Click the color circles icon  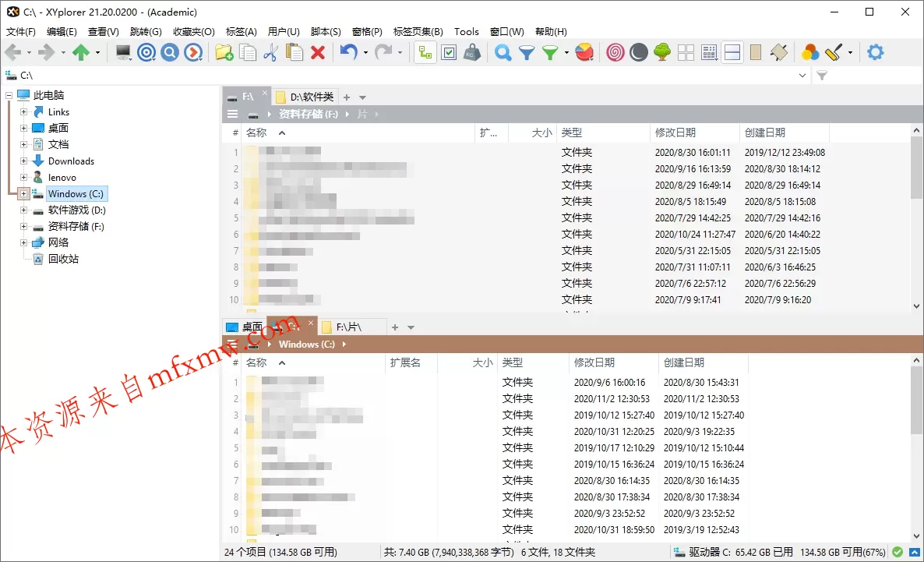(x=810, y=52)
